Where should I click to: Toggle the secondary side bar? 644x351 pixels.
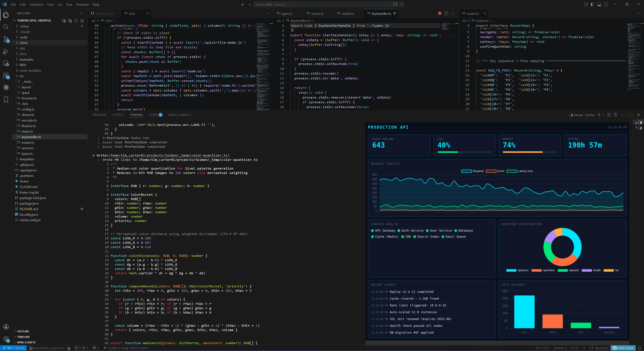pos(606,4)
